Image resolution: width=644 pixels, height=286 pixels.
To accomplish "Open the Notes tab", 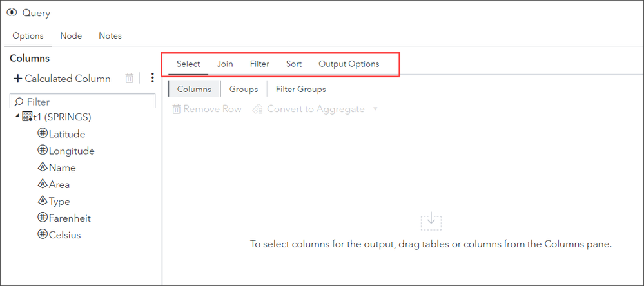I will click(110, 36).
